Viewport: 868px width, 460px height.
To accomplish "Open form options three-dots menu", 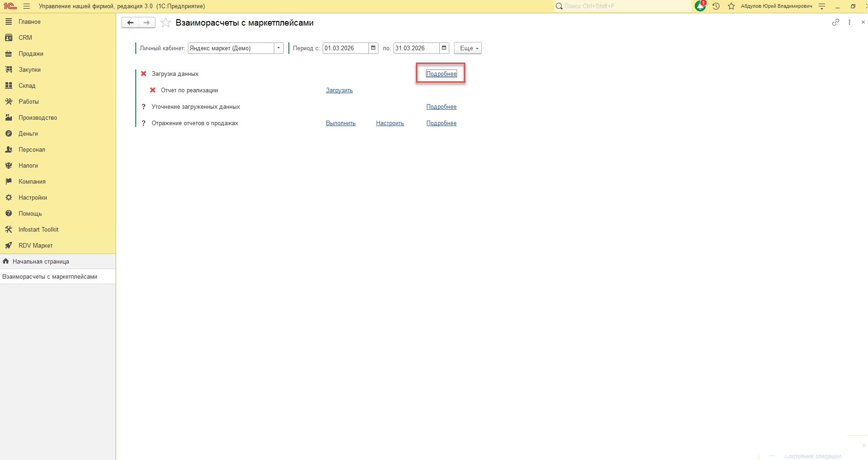I will [x=849, y=22].
